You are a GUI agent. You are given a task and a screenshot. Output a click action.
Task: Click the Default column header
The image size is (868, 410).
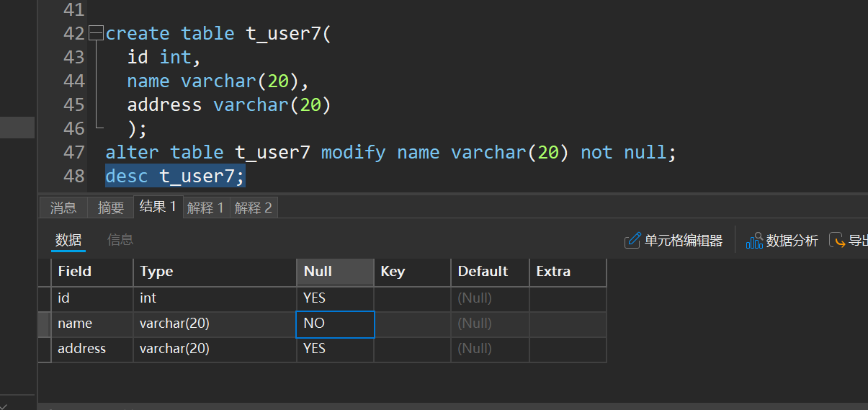click(490, 272)
